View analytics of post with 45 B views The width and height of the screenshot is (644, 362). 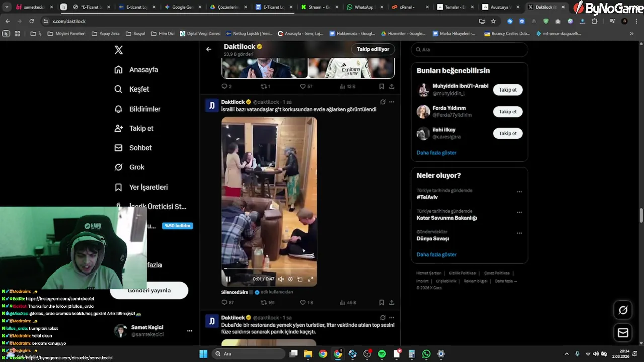point(348,303)
